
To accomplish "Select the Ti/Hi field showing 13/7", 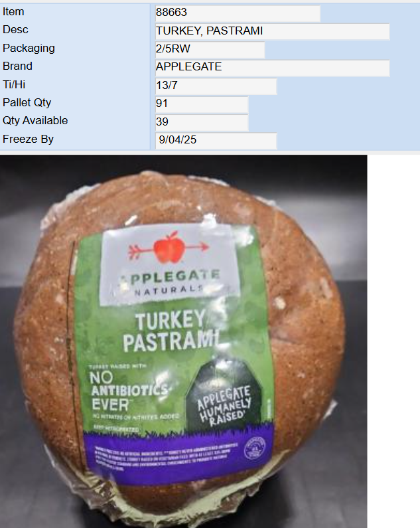I will click(216, 86).
